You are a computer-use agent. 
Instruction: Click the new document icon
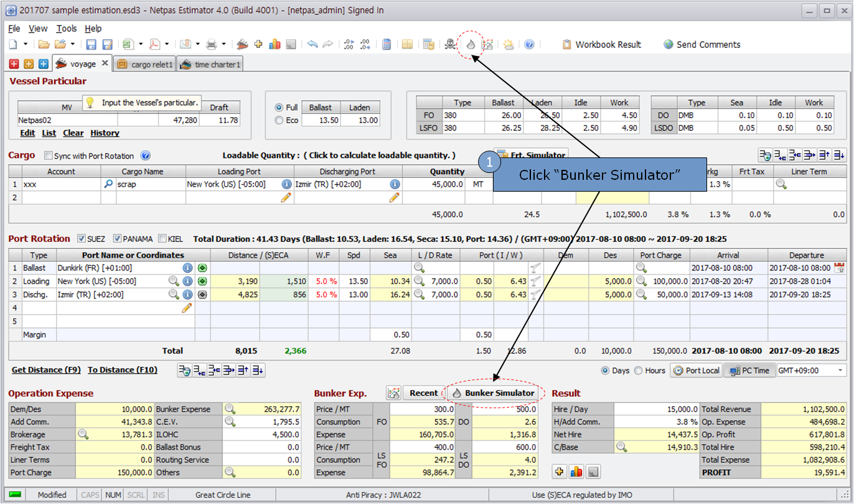[13, 44]
